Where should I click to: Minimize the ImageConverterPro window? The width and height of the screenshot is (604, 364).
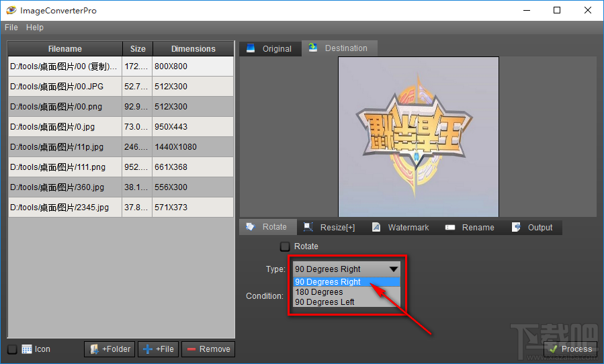pos(527,10)
